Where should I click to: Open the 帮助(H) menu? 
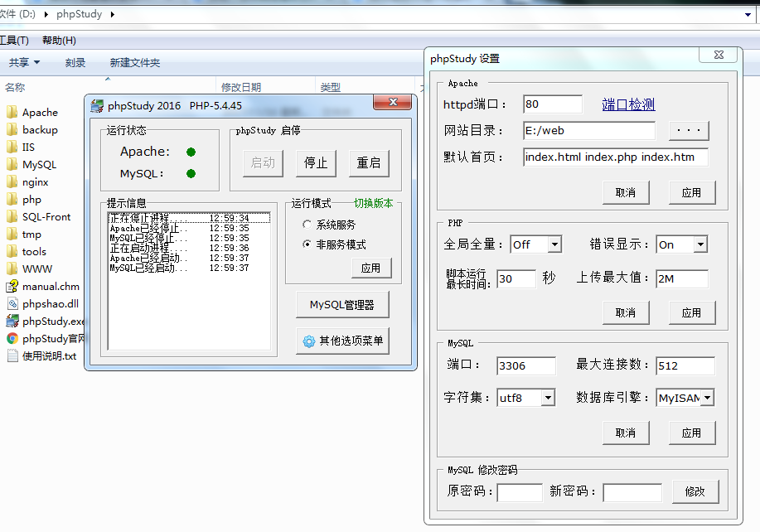pyautogui.click(x=59, y=41)
